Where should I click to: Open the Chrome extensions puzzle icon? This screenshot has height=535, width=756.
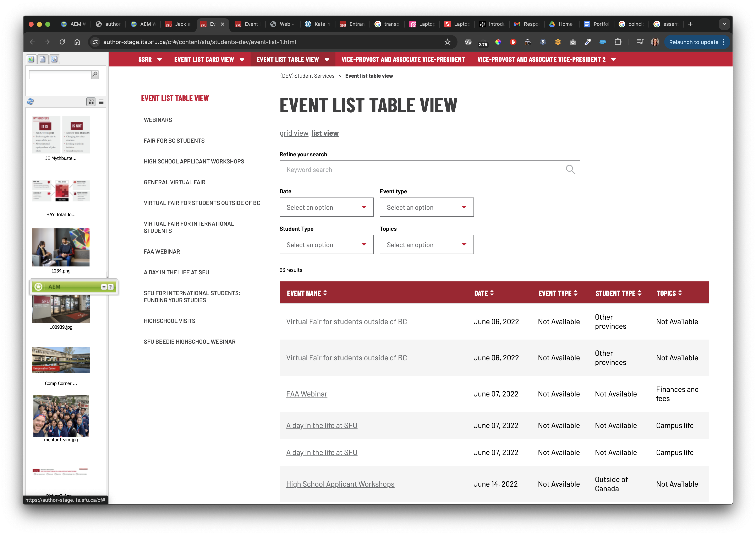(x=618, y=42)
